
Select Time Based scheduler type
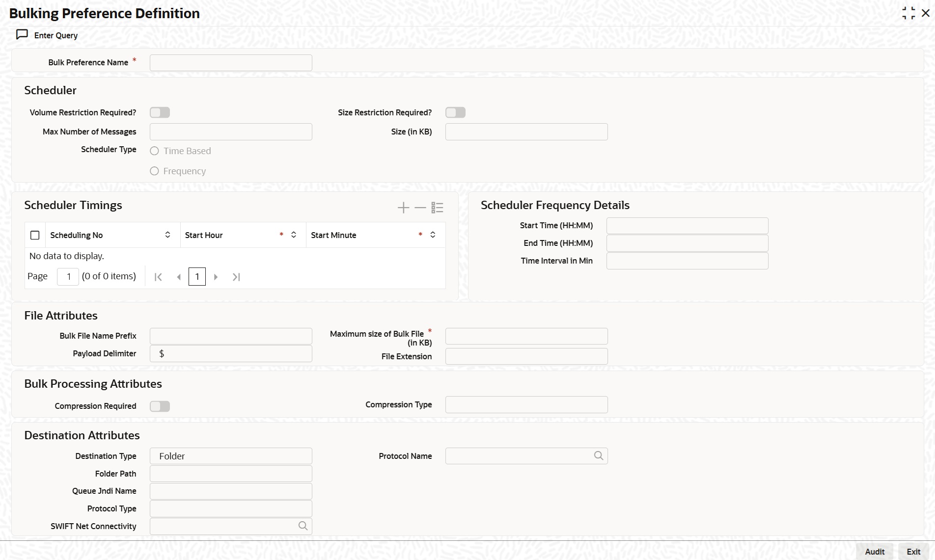pyautogui.click(x=154, y=151)
